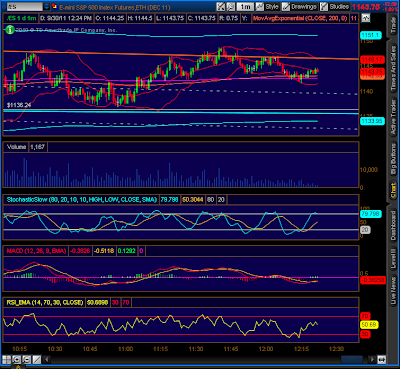Click the expand time axis icon bottom right
The width and height of the screenshot is (400, 369).
point(382,359)
